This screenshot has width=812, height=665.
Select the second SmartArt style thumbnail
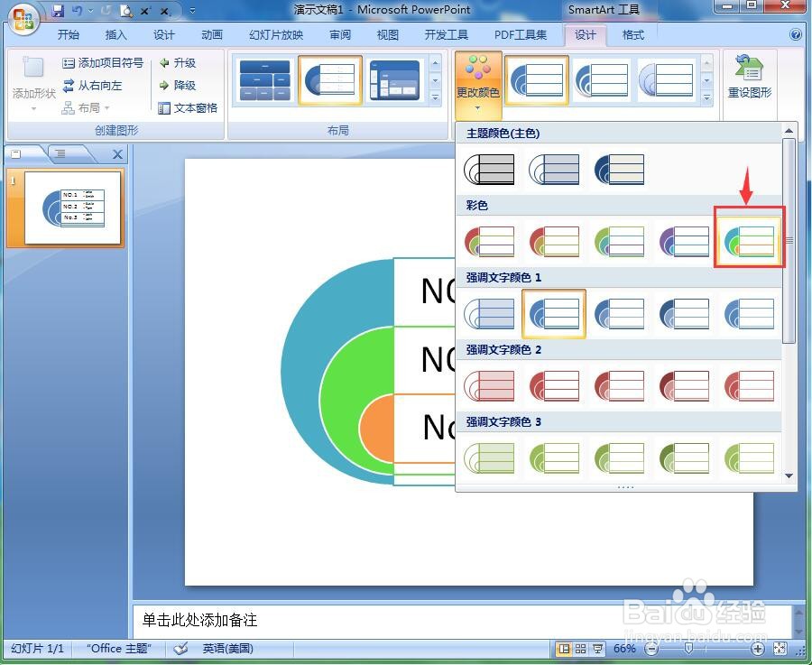coord(602,80)
